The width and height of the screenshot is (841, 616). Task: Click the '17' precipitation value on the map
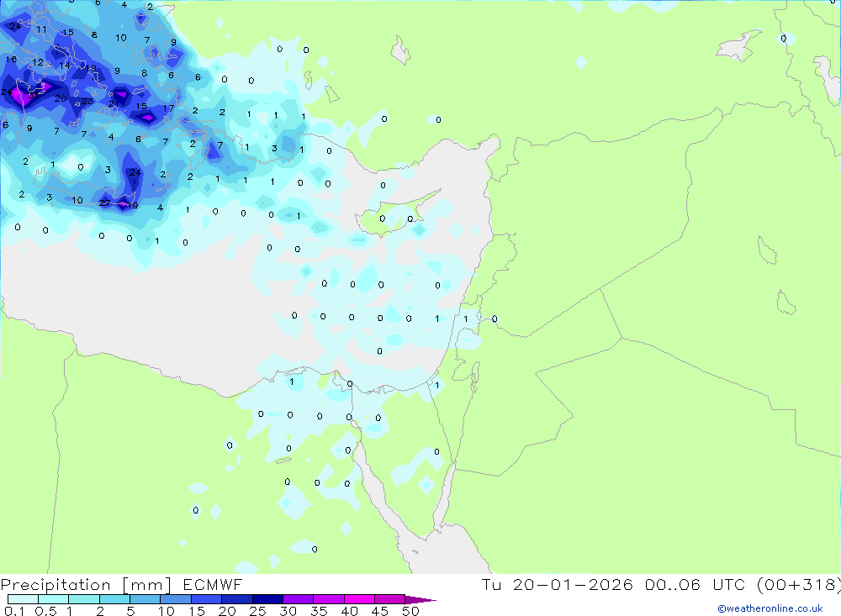tap(168, 108)
